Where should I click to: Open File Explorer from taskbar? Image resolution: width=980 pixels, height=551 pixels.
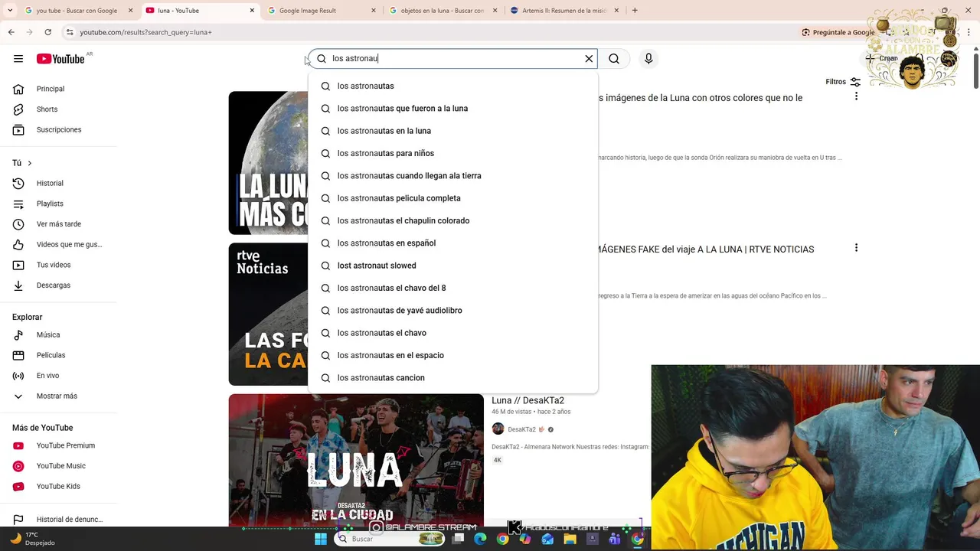click(570, 539)
